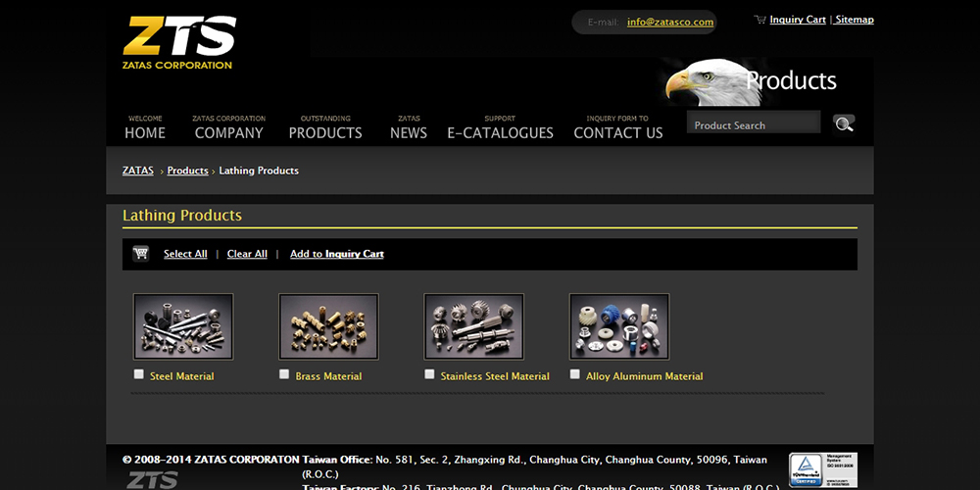Click the Lathing Products breadcrumb text
980x490 pixels.
coord(259,171)
